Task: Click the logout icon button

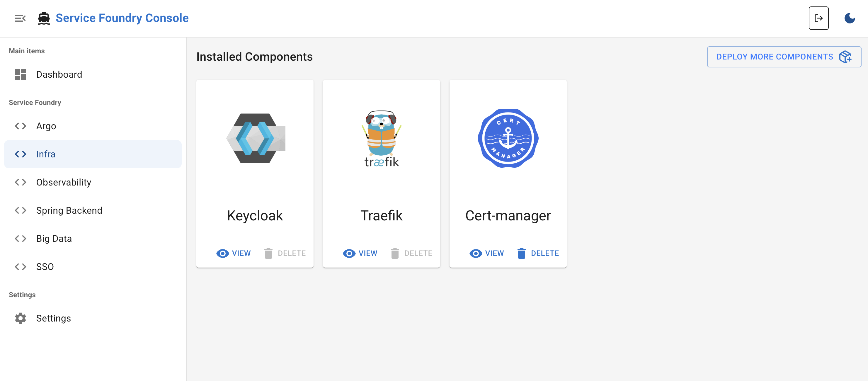Action: (818, 18)
